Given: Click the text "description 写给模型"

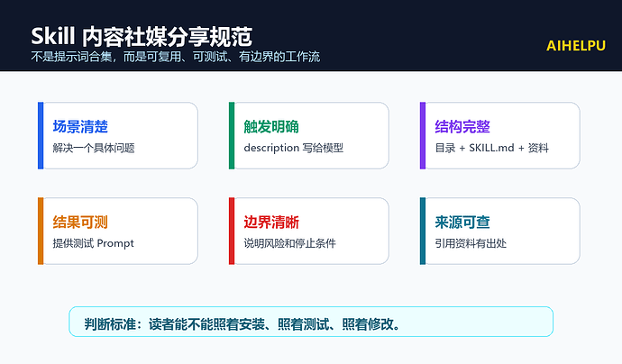Looking at the screenshot, I should tap(294, 148).
